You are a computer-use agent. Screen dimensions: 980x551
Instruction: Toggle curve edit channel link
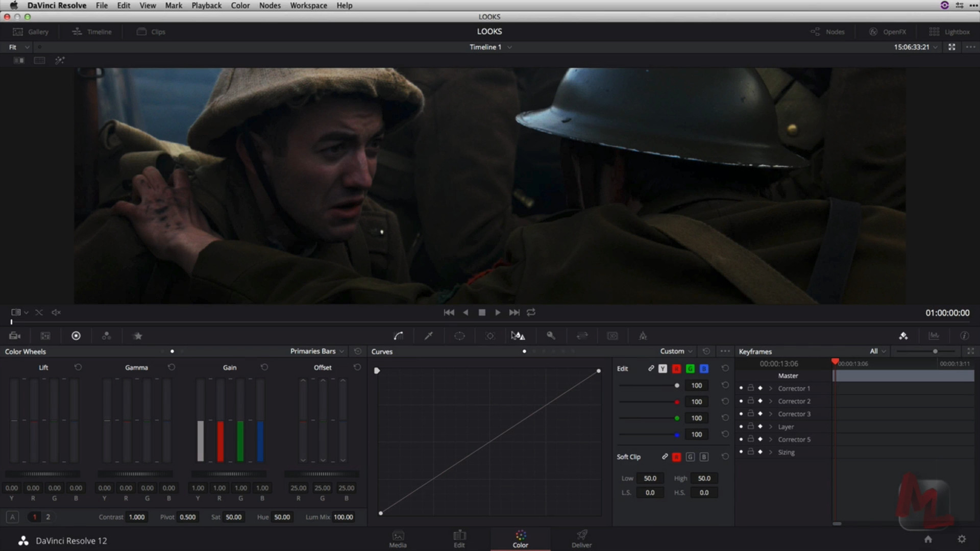pyautogui.click(x=651, y=368)
